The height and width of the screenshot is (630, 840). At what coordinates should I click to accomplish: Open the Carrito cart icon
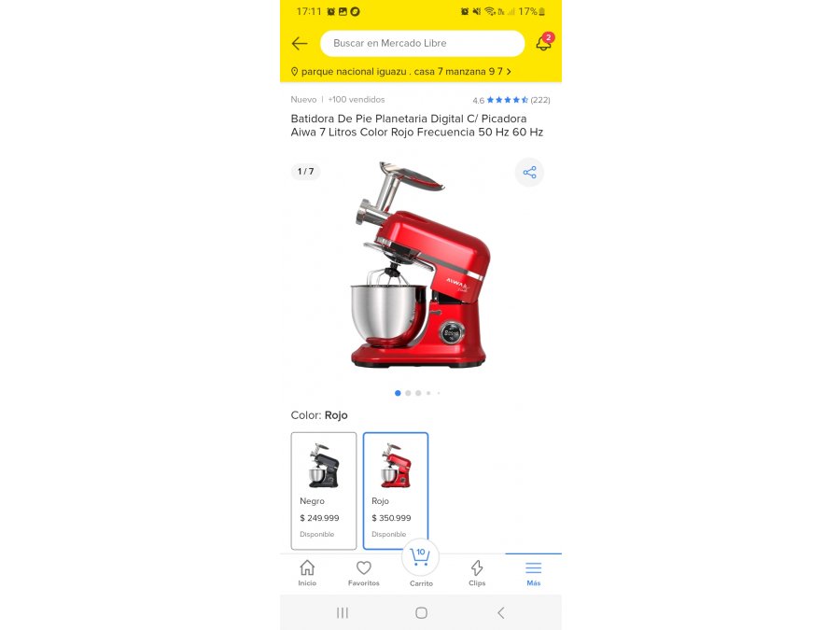[x=421, y=564]
